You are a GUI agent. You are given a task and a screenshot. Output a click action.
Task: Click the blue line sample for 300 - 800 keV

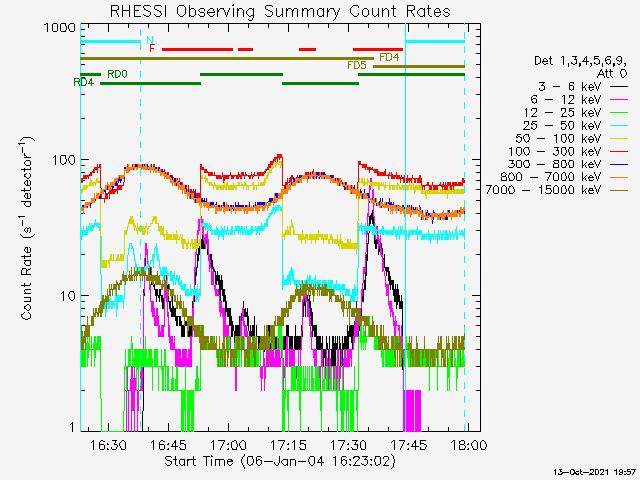(619, 164)
